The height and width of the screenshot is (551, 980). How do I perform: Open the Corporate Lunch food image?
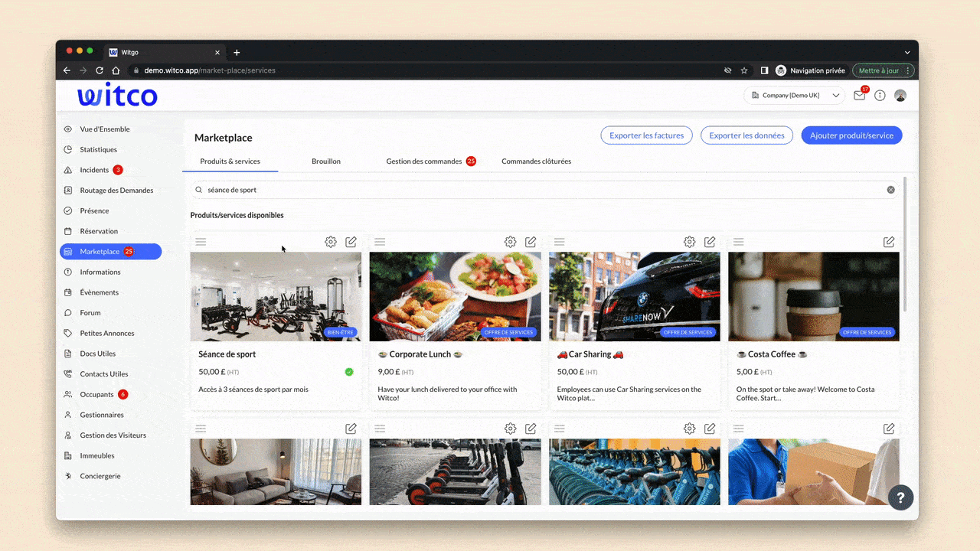455,297
